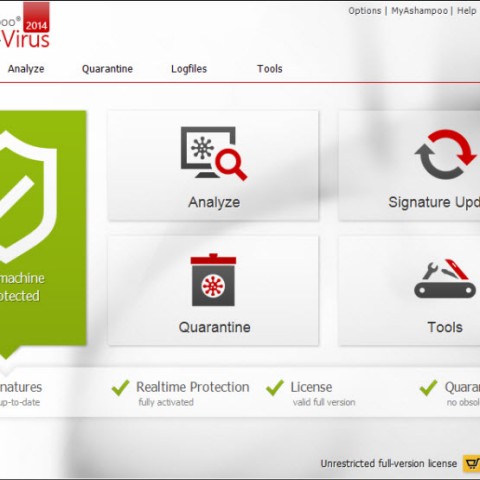Click the yellow shopping cart icon
480x480 pixels.
[x=472, y=463]
